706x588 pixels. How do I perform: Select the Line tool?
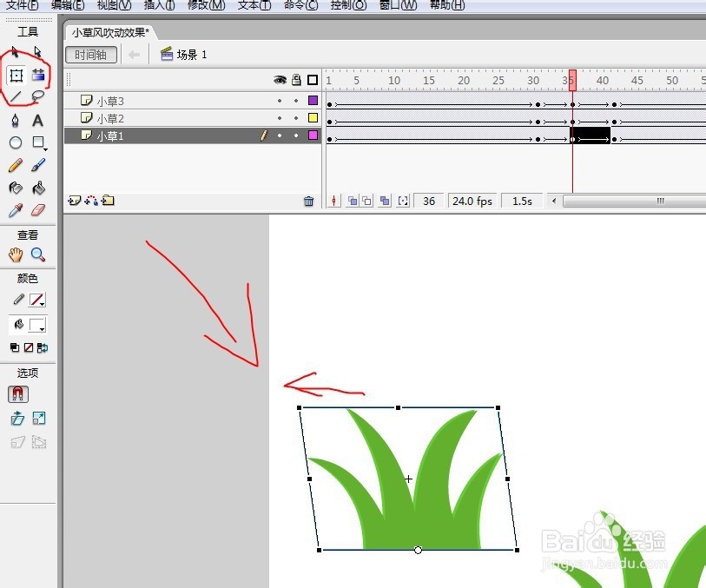pyautogui.click(x=16, y=96)
